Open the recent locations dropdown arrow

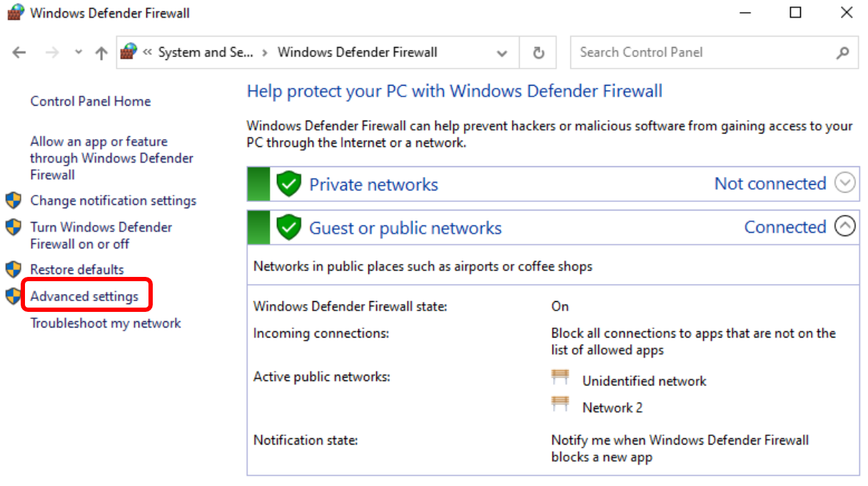pos(79,53)
